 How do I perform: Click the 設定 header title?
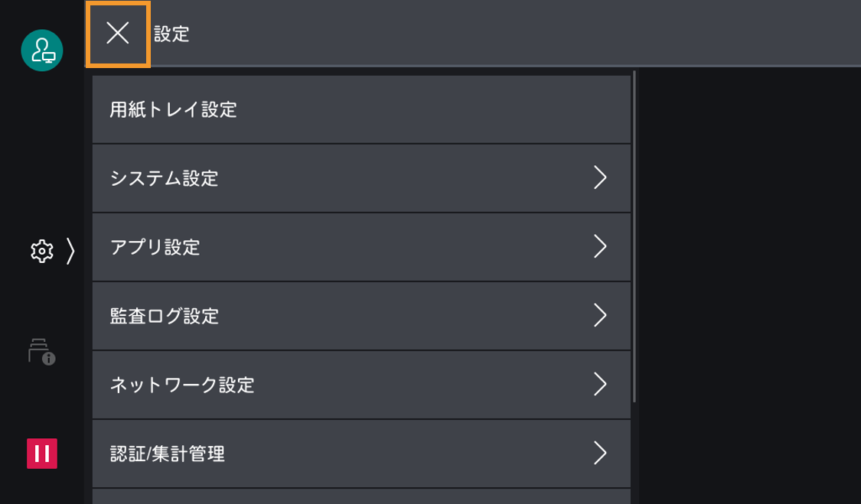coord(171,34)
